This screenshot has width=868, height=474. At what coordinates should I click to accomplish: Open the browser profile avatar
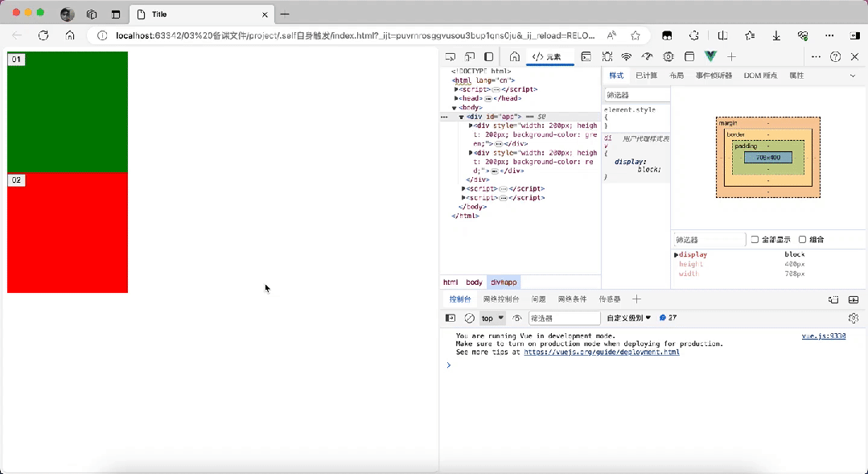click(68, 14)
